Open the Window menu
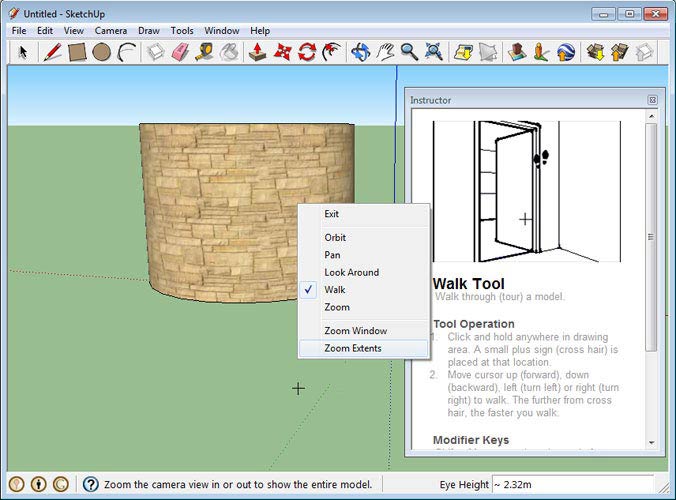Image resolution: width=676 pixels, height=500 pixels. click(x=221, y=31)
